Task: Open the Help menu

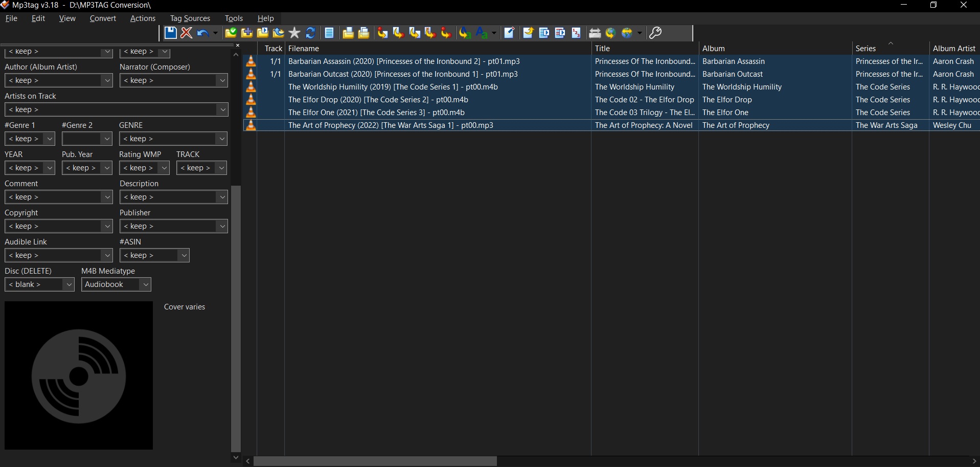Action: coord(265,18)
